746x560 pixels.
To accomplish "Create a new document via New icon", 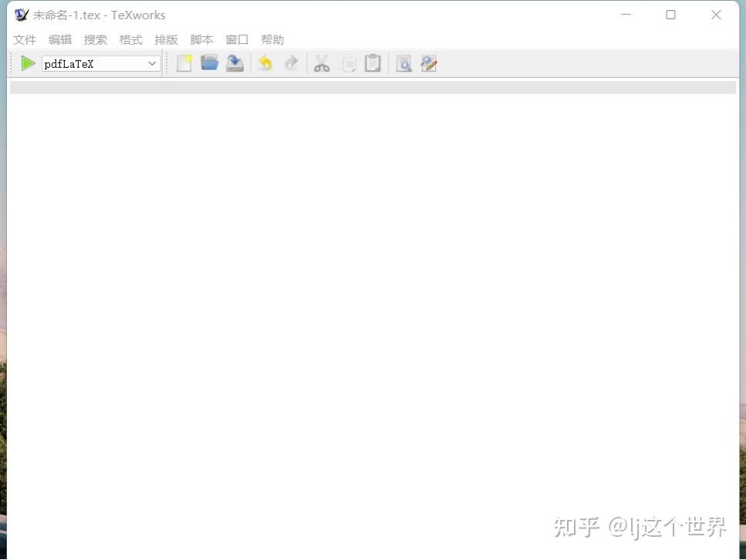I will pos(184,63).
